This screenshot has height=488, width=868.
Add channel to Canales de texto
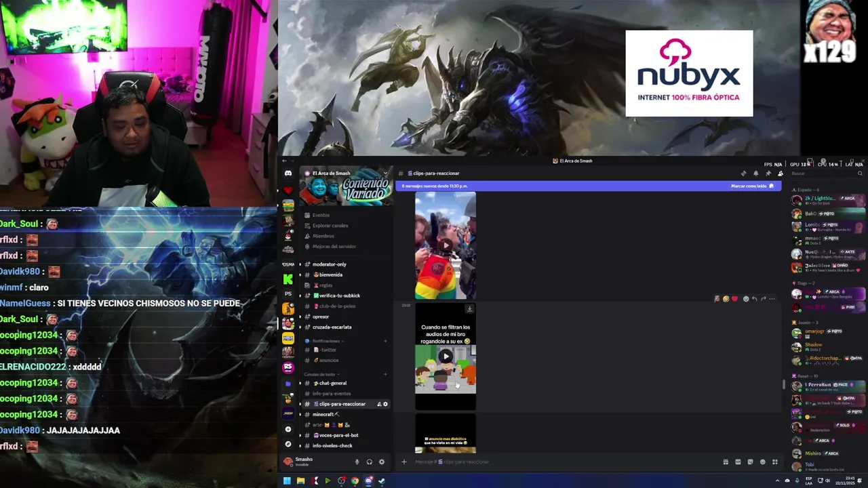point(385,374)
